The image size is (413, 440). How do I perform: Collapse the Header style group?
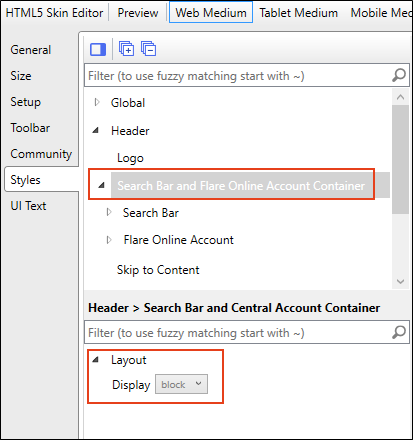tap(96, 130)
